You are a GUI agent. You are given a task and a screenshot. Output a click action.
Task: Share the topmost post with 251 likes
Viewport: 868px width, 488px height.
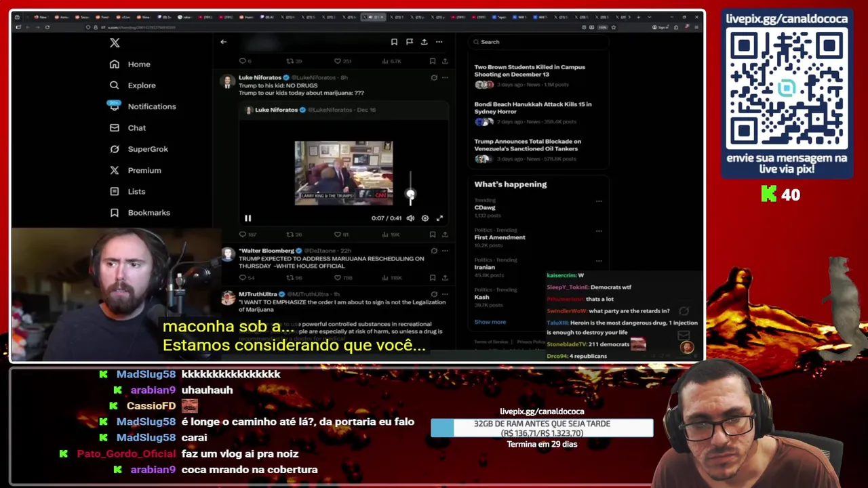click(x=445, y=61)
